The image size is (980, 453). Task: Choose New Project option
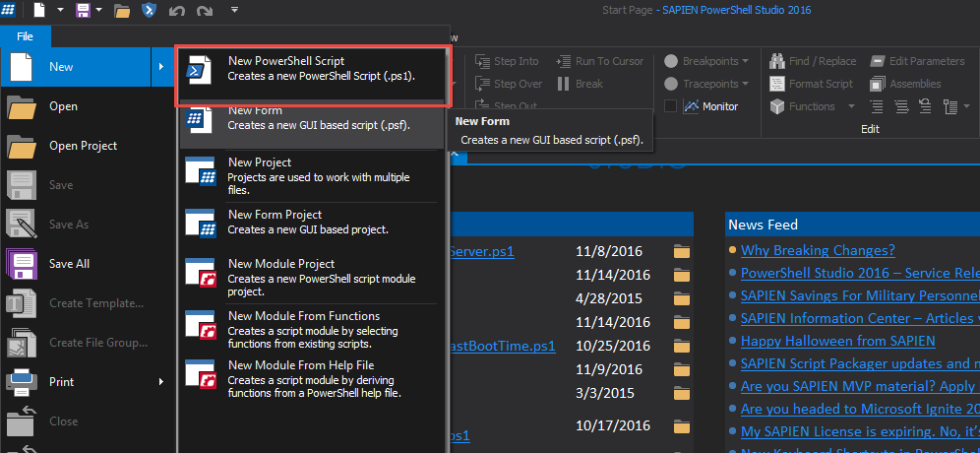tap(312, 176)
